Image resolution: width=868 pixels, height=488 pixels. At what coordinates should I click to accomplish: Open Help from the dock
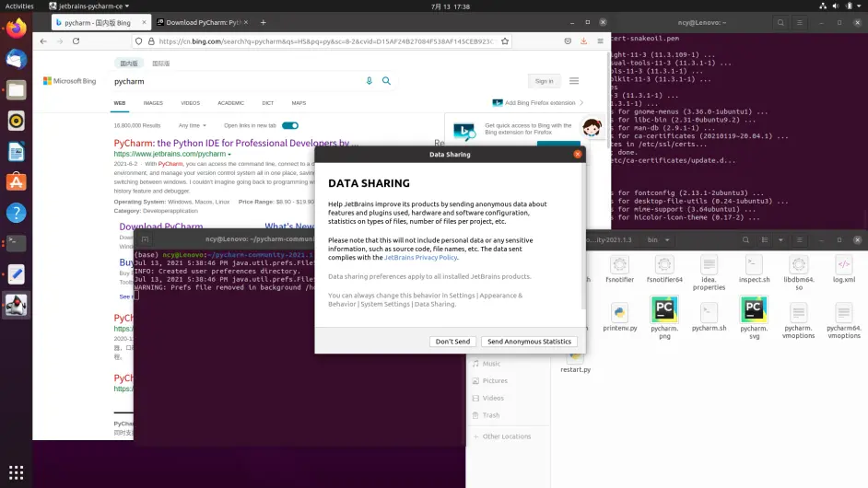tap(16, 213)
